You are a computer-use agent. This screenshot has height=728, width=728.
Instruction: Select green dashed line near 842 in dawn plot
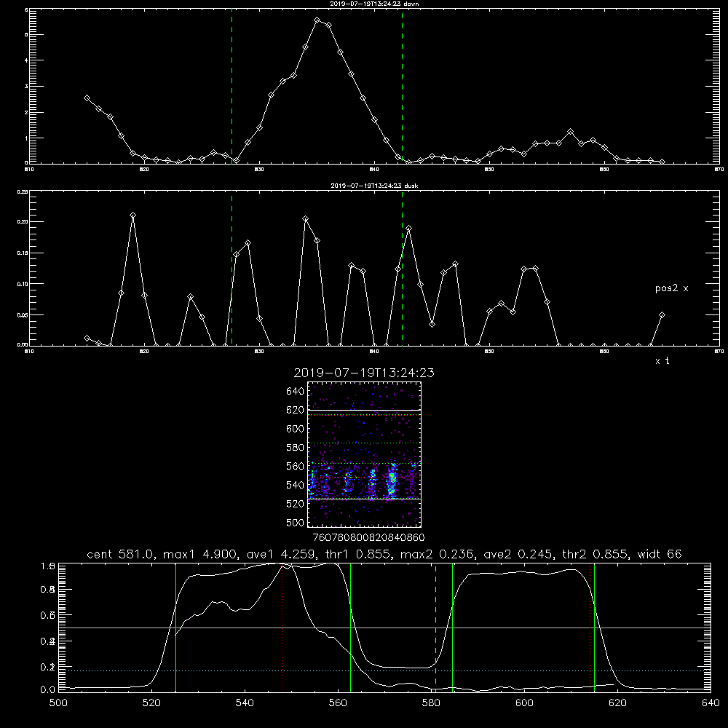[402, 86]
